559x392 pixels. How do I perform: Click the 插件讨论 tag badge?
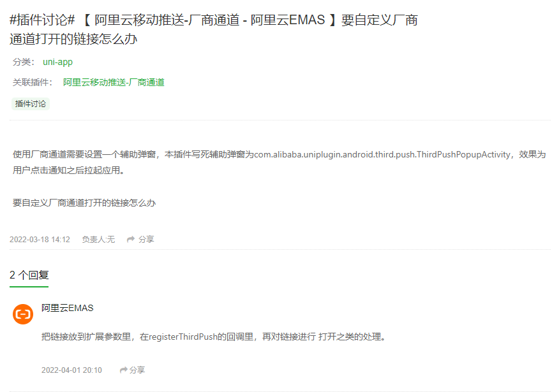coord(29,103)
